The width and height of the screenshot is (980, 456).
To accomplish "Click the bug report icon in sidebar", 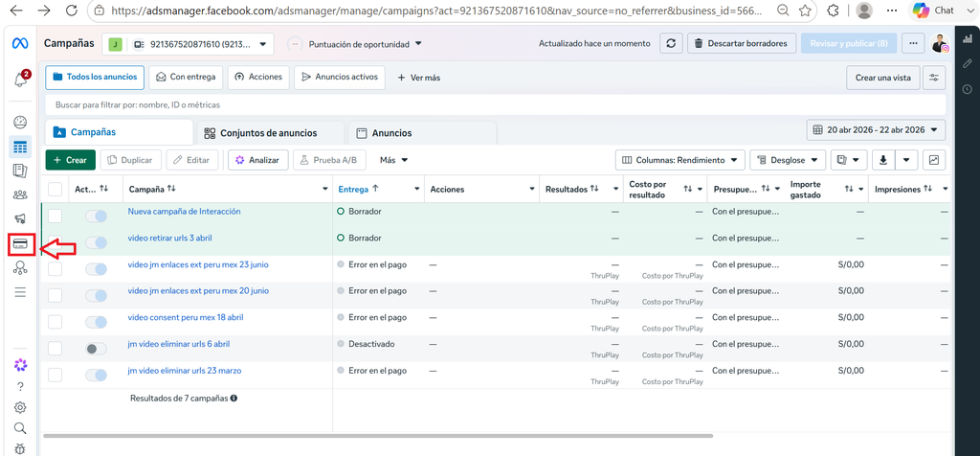I will click(20, 448).
